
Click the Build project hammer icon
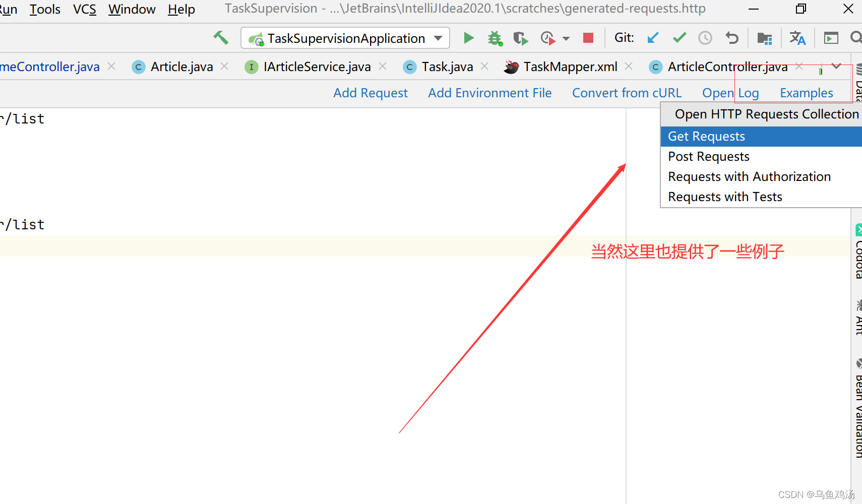tap(220, 38)
